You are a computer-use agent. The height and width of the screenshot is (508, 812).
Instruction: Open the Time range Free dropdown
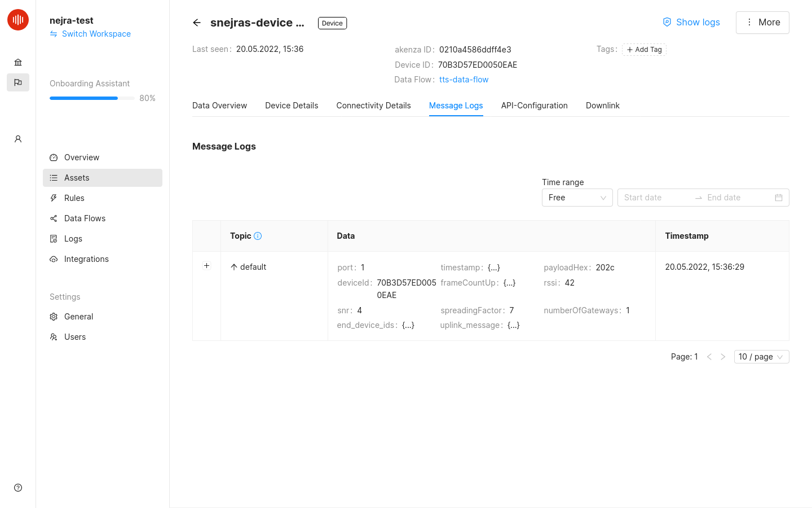tap(577, 198)
